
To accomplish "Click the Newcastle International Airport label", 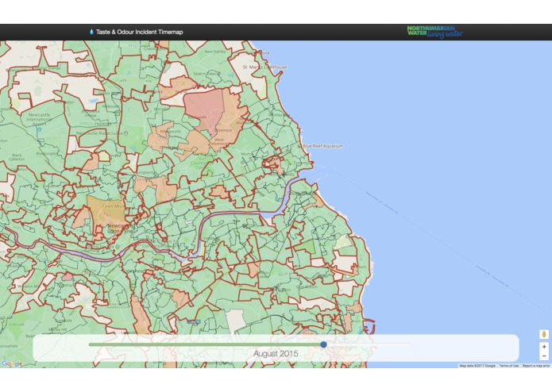I will 40,119.
